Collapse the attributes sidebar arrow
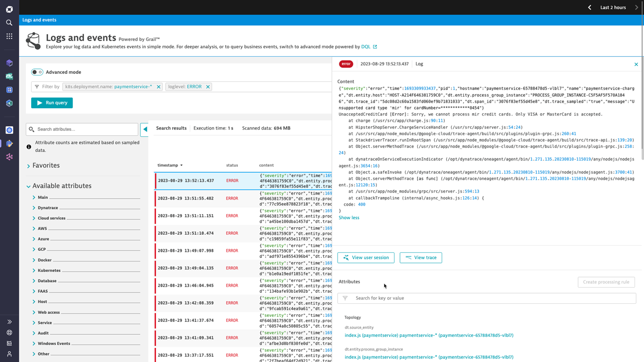644x362 pixels. click(145, 129)
